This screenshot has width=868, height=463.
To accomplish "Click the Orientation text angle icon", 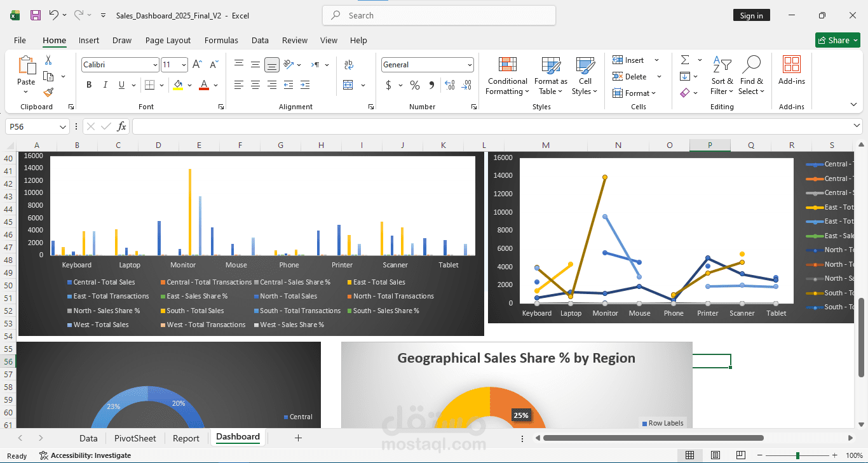I will coord(288,64).
